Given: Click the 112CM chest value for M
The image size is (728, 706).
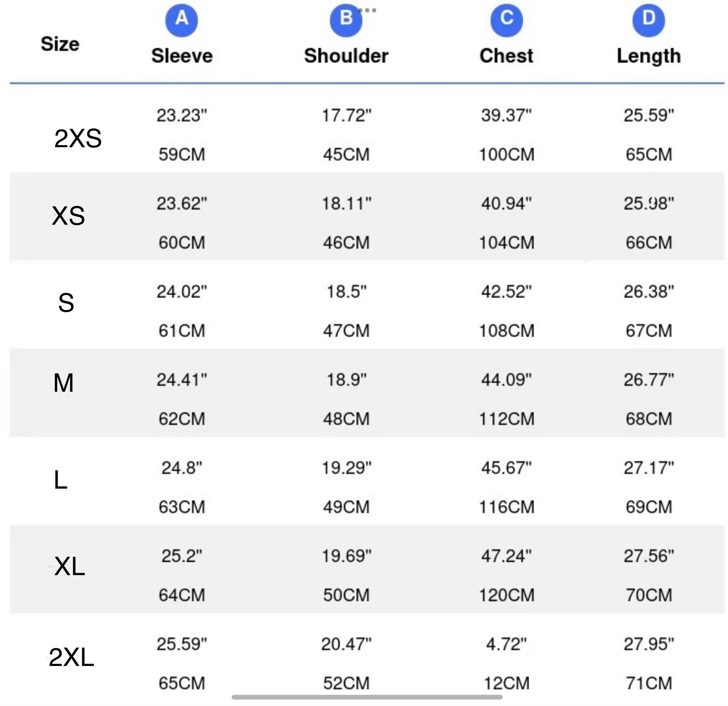Looking at the screenshot, I should (x=507, y=419).
